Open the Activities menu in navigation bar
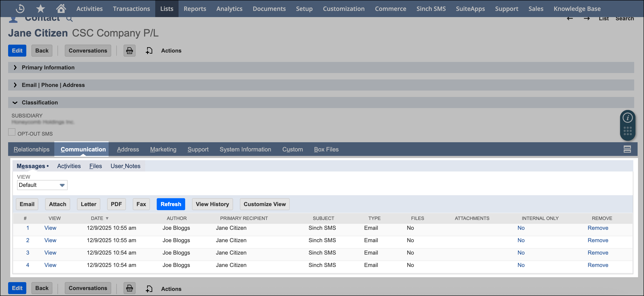Image resolution: width=644 pixels, height=296 pixels. [x=90, y=9]
